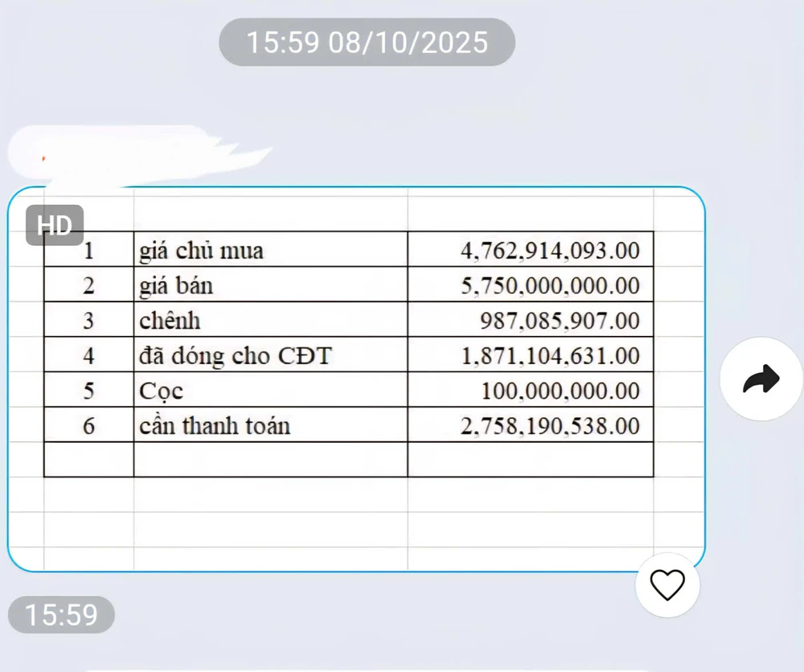Click the value 4,762,914,093.00

pyautogui.click(x=550, y=251)
